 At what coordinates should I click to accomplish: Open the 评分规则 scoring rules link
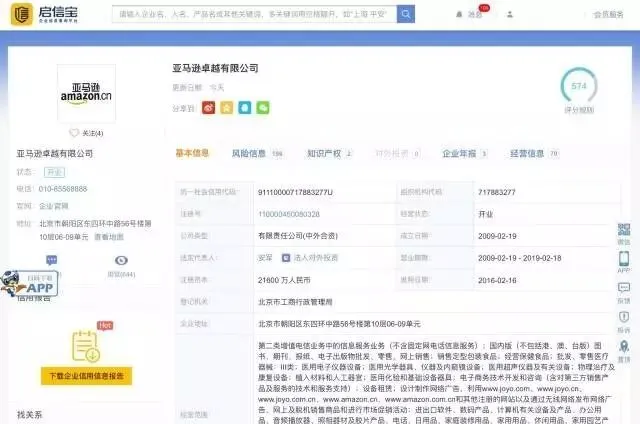tap(579, 110)
